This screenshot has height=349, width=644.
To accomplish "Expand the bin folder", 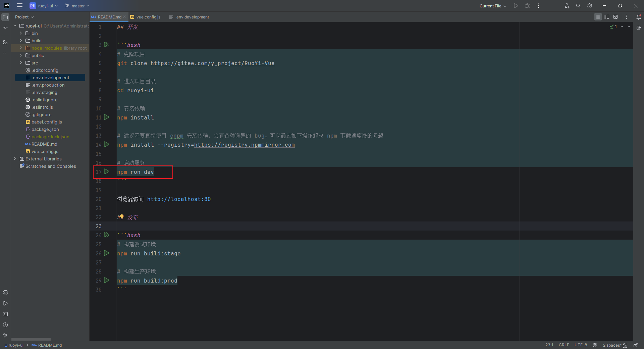I will 21,33.
